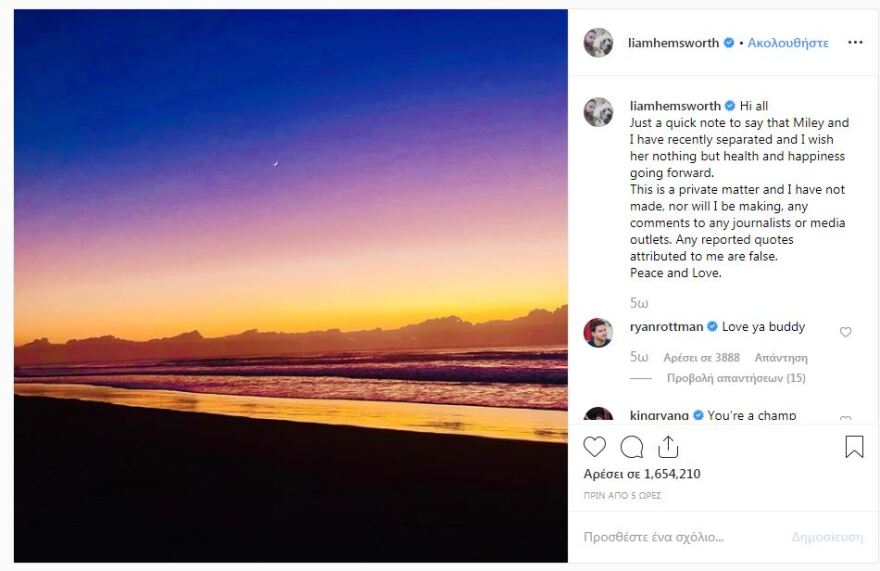This screenshot has height=571, width=880.
Task: View likes on ryanrottman's comment (Αρέσει σε 3888)
Action: pos(701,357)
